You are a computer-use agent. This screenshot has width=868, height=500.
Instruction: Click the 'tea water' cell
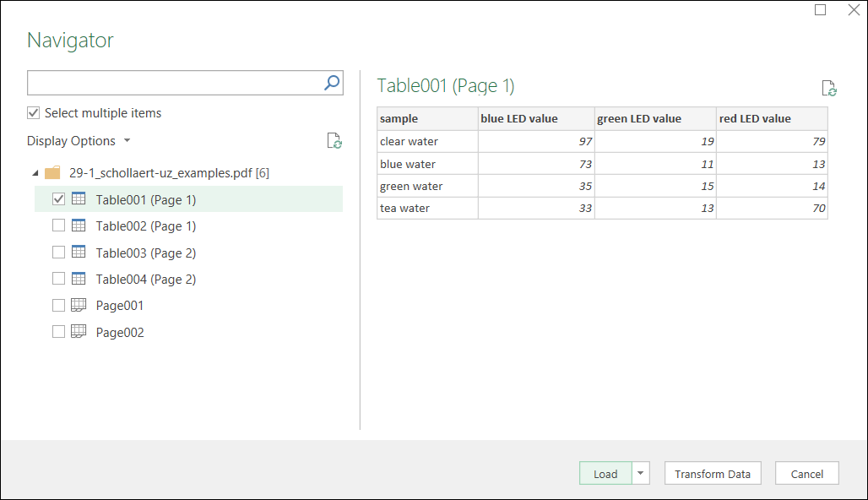click(x=427, y=209)
